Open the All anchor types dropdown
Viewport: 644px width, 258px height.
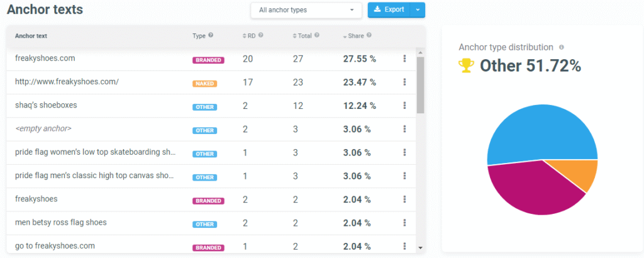[x=306, y=10]
